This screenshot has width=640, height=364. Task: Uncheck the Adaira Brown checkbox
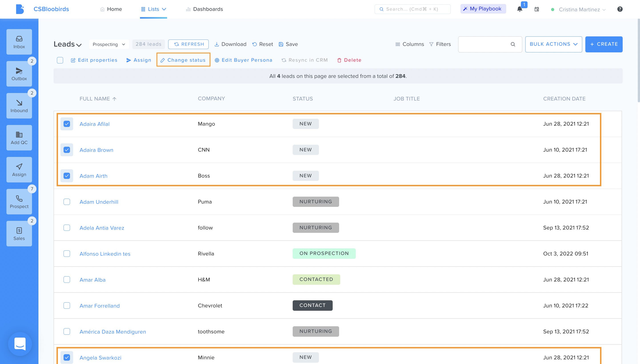(x=67, y=150)
